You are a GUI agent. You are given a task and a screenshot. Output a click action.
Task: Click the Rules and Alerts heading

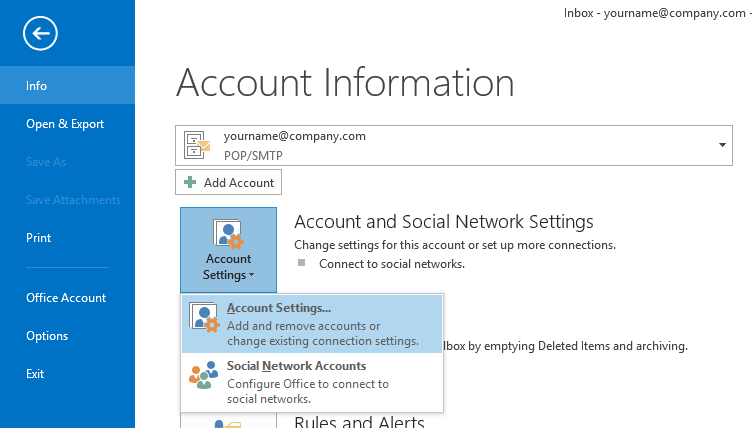pos(359,421)
